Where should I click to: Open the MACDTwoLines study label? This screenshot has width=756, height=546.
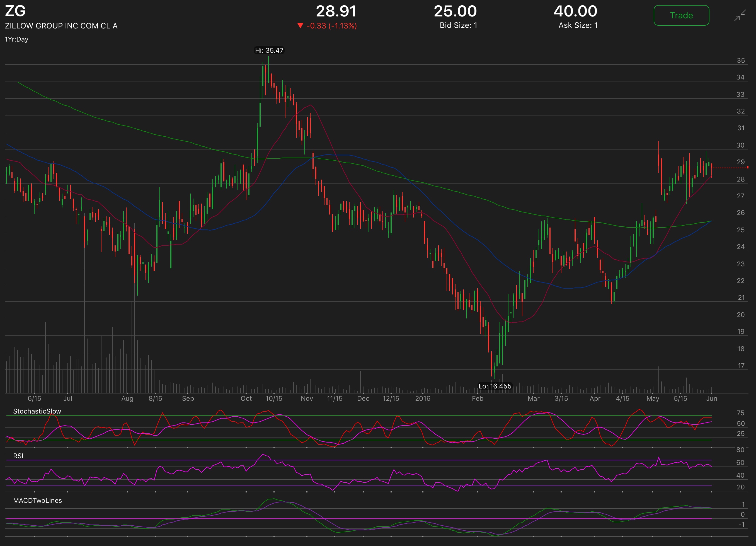(37, 500)
